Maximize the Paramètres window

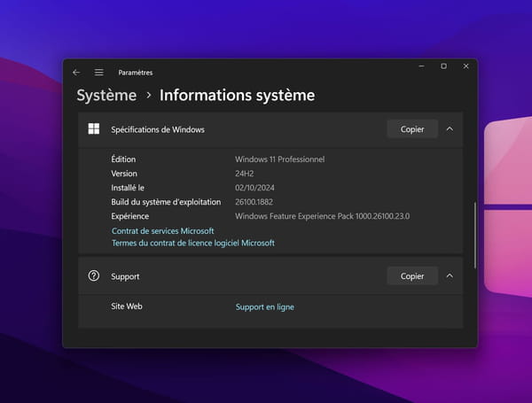443,66
